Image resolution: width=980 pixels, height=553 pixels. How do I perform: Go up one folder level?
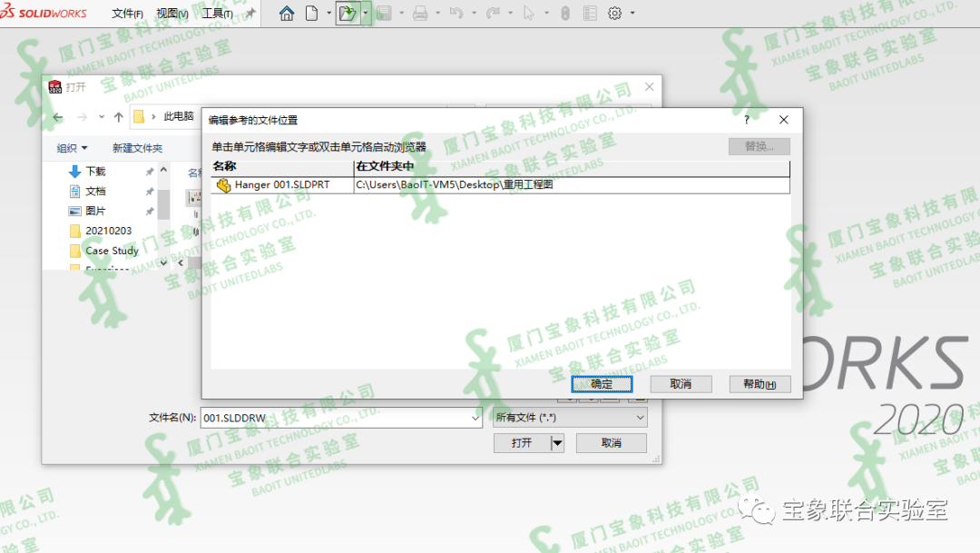[118, 117]
